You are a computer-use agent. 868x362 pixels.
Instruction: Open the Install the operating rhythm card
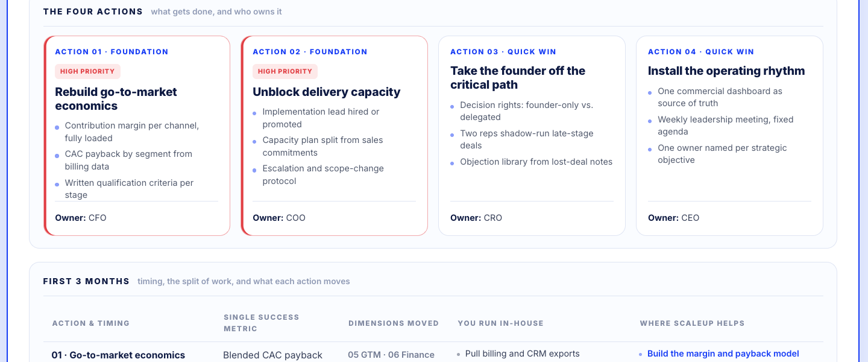729,136
